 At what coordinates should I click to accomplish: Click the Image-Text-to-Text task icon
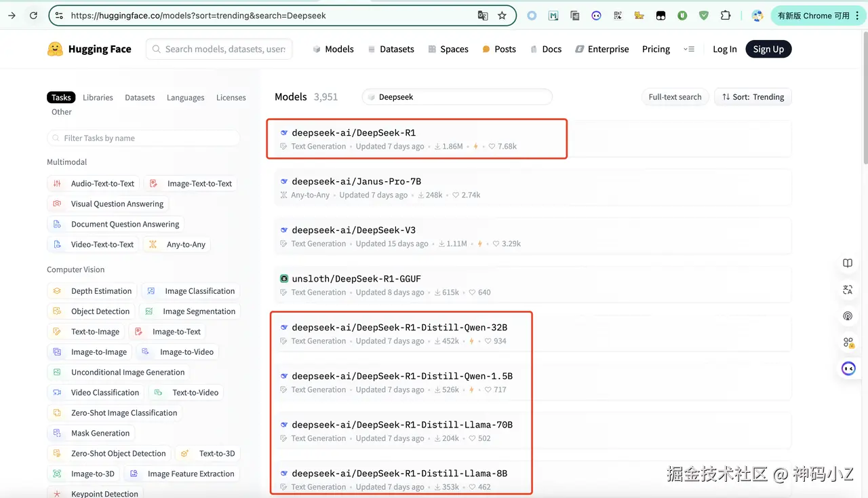(153, 183)
